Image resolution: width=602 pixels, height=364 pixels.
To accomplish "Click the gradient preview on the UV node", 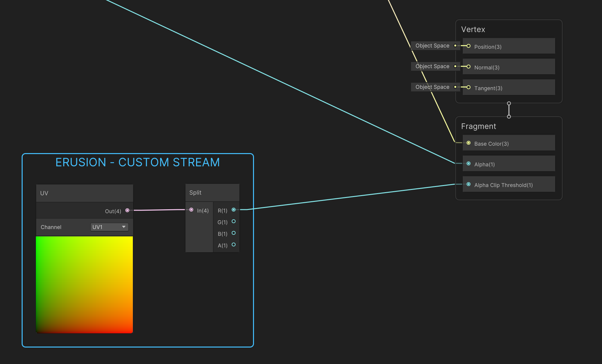I will click(x=84, y=284).
